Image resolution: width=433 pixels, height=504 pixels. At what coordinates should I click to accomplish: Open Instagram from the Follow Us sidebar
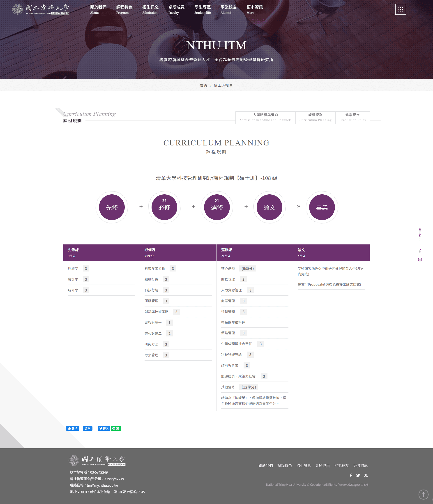tap(420, 260)
